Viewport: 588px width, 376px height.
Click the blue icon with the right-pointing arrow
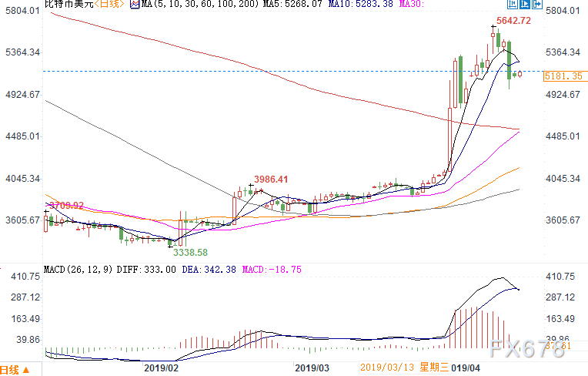point(536,4)
